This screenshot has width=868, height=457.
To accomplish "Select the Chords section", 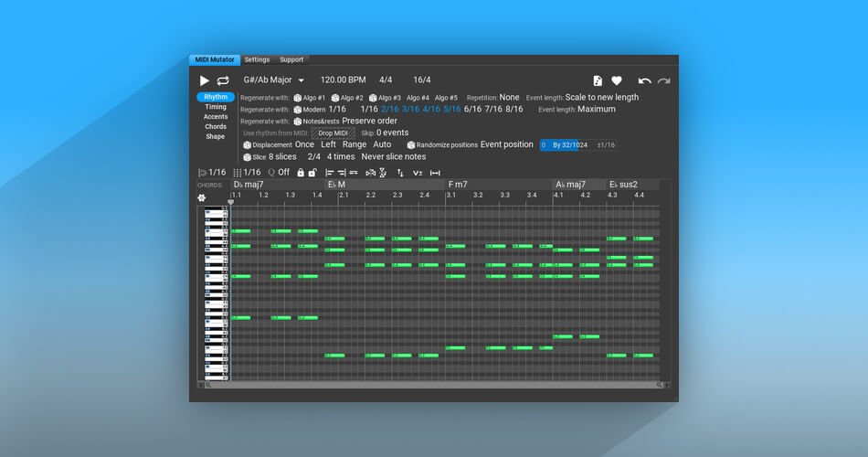I will pyautogui.click(x=216, y=127).
